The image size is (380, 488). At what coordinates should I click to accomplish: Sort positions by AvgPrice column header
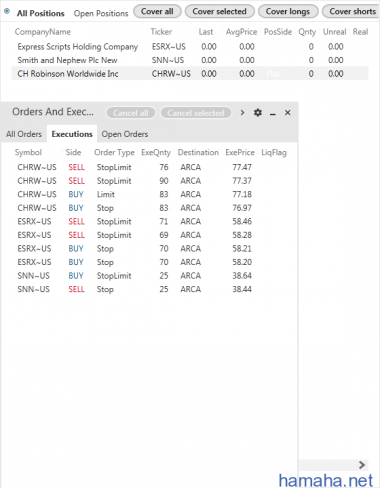241,32
